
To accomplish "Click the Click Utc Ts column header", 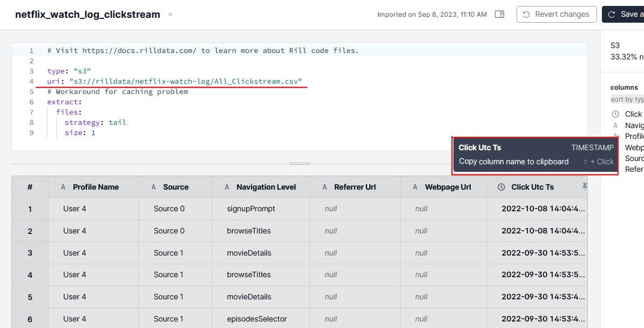I will pos(537,187).
